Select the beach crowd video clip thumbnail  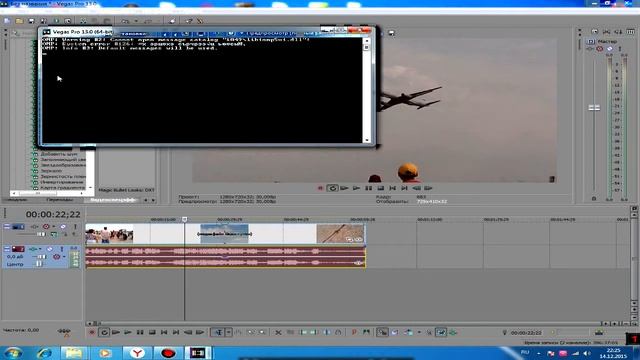click(x=109, y=234)
